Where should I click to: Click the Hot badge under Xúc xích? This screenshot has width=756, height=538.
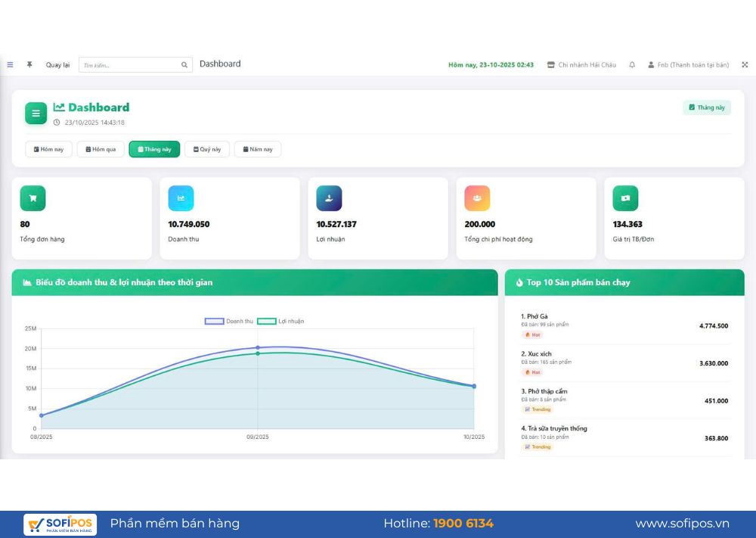pos(533,372)
